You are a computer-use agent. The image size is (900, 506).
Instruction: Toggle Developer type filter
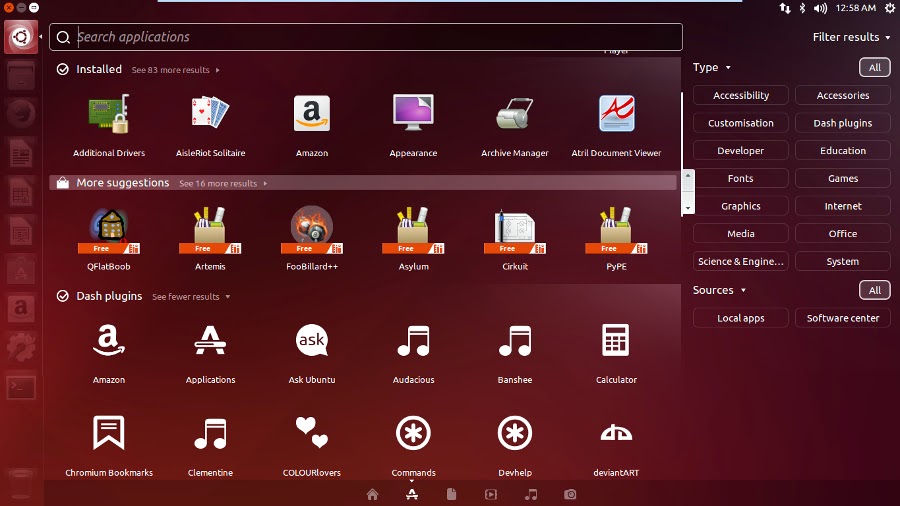tap(740, 150)
